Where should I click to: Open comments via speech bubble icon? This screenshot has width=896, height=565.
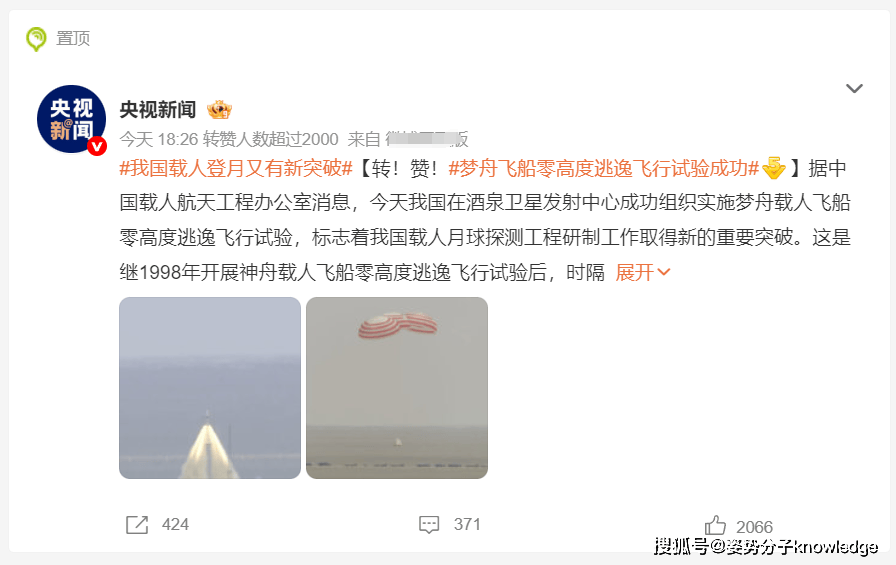coord(429,524)
